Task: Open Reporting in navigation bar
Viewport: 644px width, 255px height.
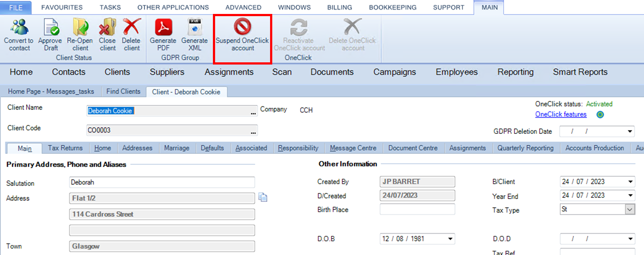Action: click(515, 72)
